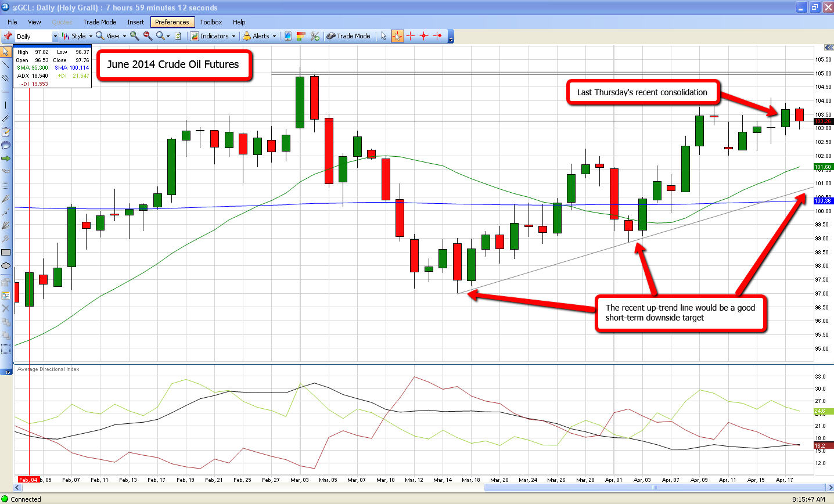Viewport: 834px width, 504px height.
Task: Open the Insert menu
Action: pos(136,22)
